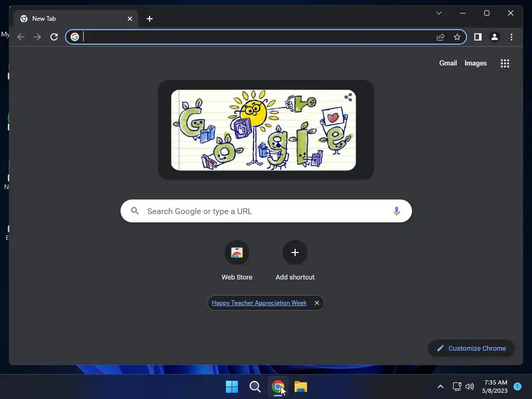This screenshot has height=399, width=532.
Task: Click the Customize Chrome button
Action: [471, 349]
